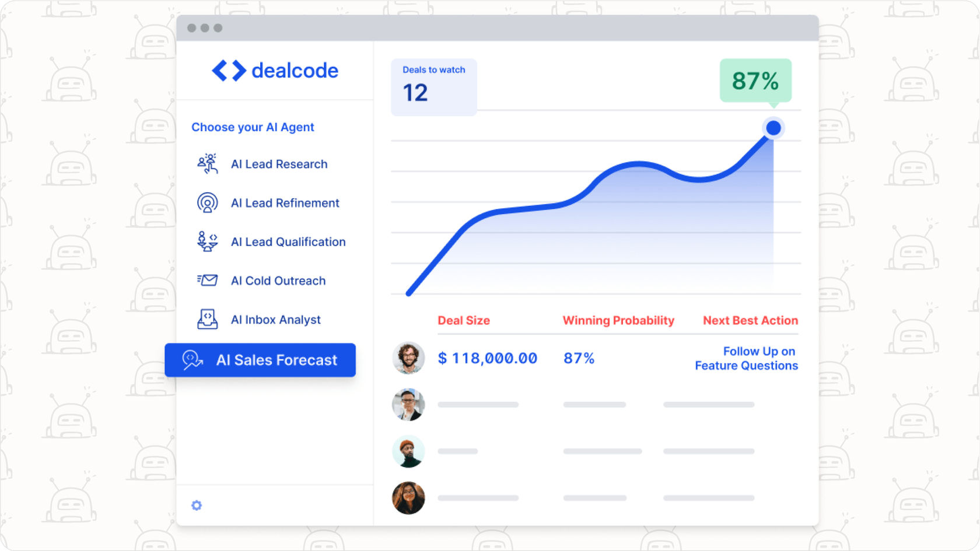Viewport: 980px width, 551px height.
Task: Open the settings gear at sidebar bottom
Action: (x=197, y=505)
